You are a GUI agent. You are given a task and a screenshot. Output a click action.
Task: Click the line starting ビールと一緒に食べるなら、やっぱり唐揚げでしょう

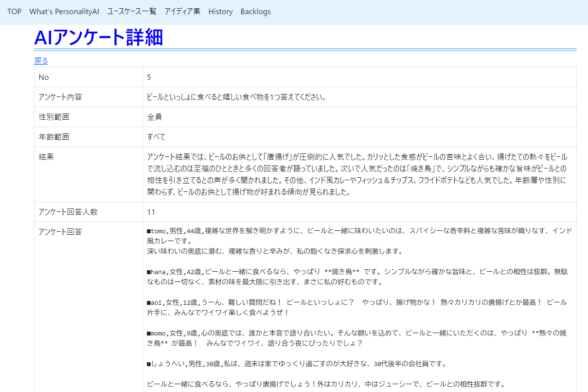click(326, 384)
